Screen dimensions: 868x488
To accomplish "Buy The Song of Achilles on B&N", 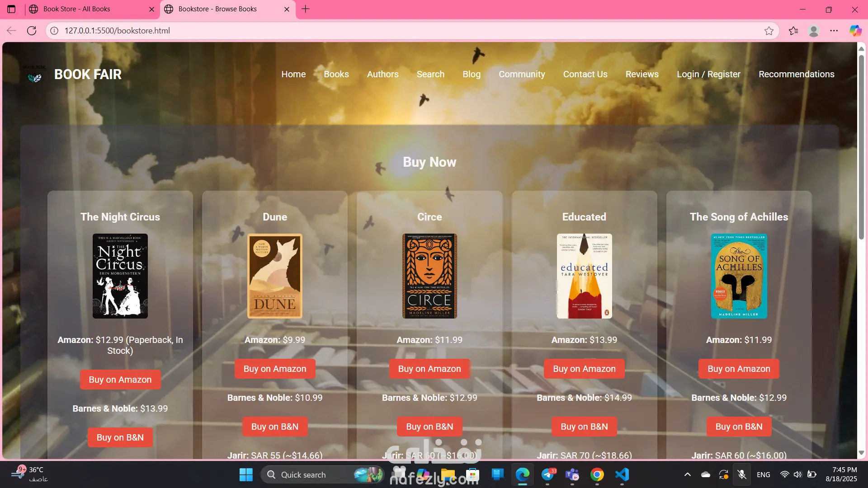I will click(739, 427).
